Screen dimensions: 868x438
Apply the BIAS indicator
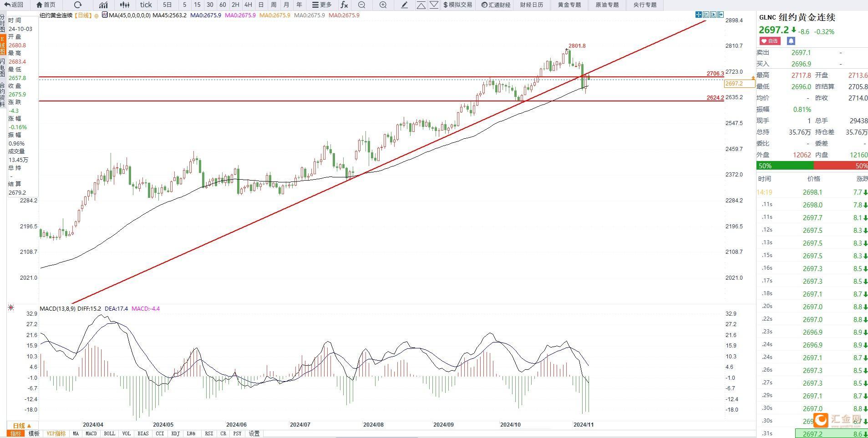point(143,434)
